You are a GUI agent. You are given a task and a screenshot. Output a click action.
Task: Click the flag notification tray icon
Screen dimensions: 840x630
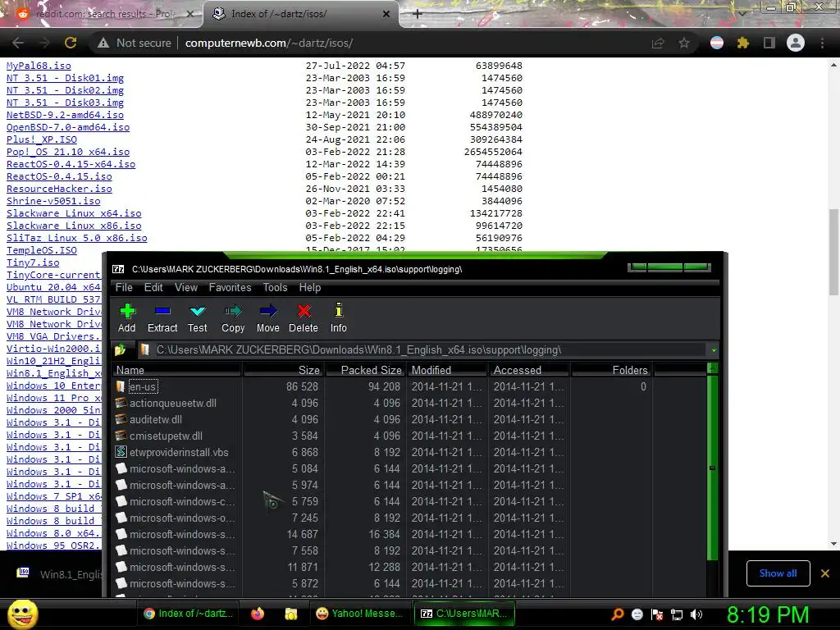click(657, 614)
